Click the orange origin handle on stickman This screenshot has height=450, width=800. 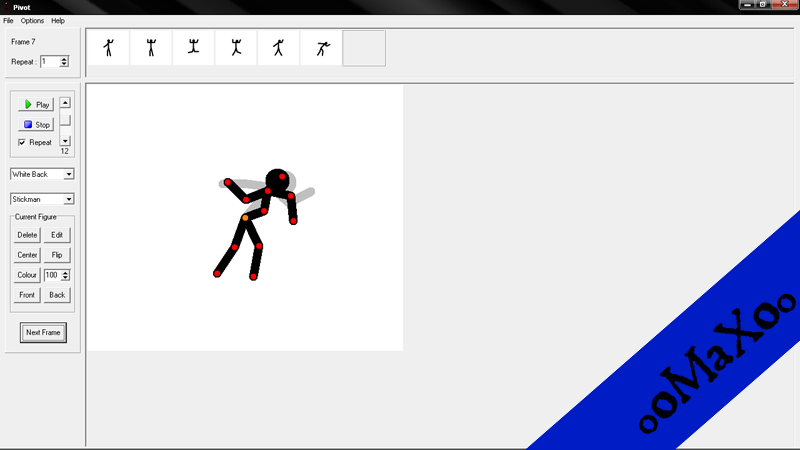pos(245,218)
